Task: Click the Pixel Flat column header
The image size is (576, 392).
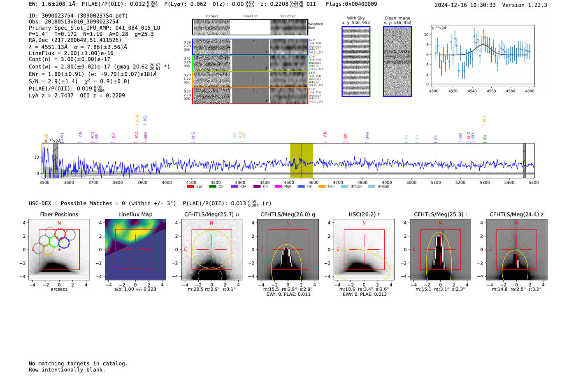Action: [250, 16]
